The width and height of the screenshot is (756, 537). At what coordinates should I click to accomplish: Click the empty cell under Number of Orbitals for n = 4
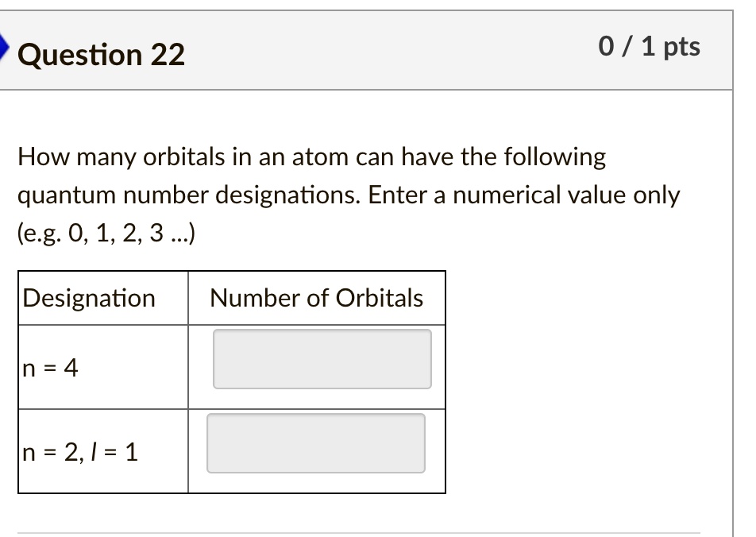pos(322,359)
